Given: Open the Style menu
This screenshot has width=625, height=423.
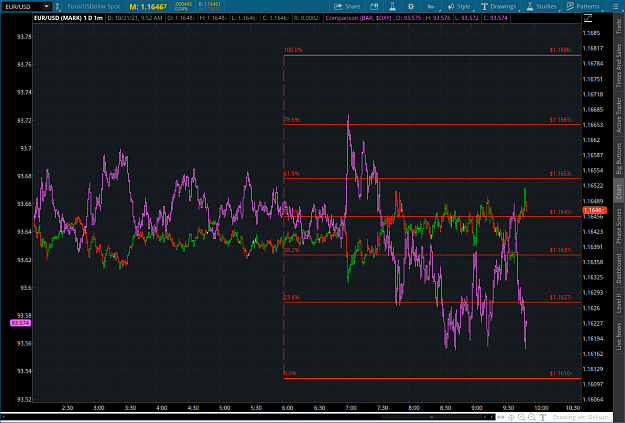Looking at the screenshot, I should coord(460,6).
